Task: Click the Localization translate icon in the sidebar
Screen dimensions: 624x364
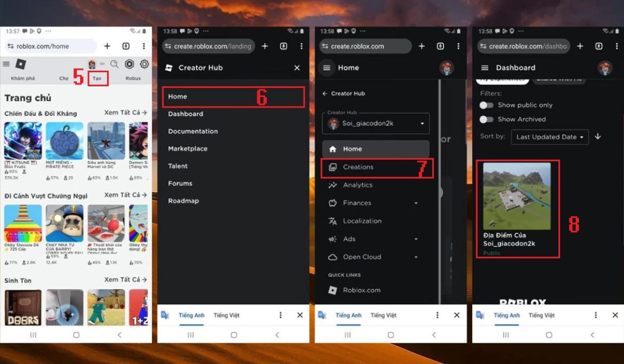Action: (x=333, y=221)
